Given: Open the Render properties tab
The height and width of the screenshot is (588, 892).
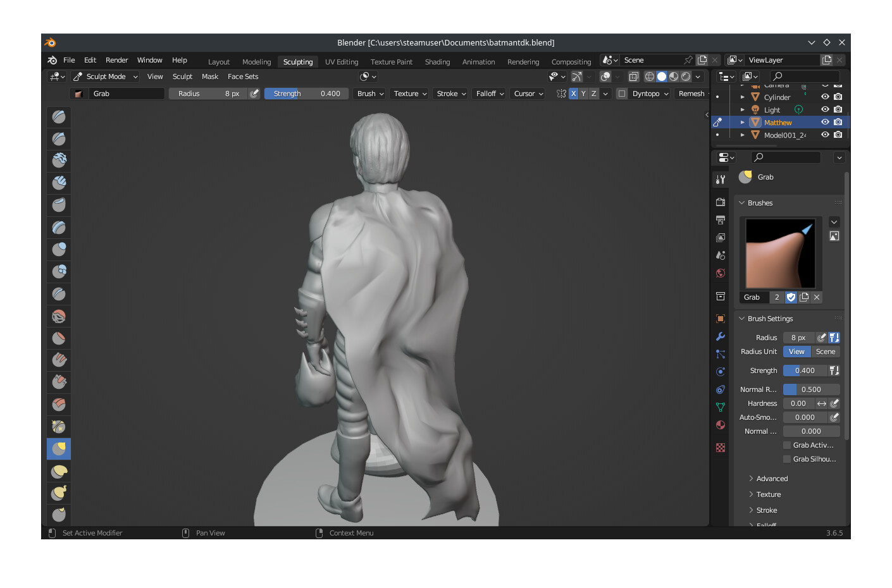Looking at the screenshot, I should click(x=721, y=202).
